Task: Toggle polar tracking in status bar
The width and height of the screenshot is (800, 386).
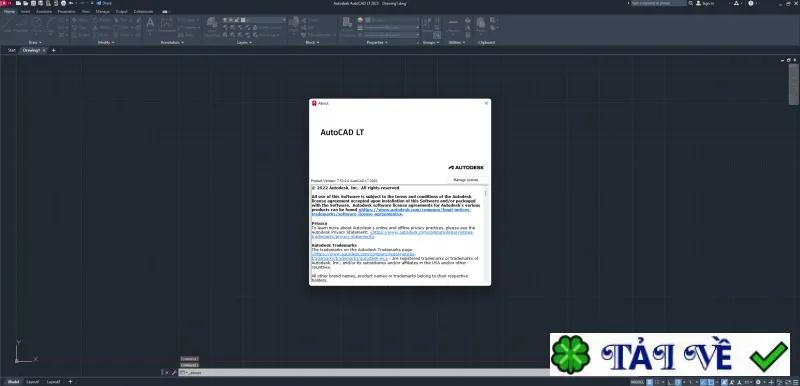Action: (x=678, y=382)
